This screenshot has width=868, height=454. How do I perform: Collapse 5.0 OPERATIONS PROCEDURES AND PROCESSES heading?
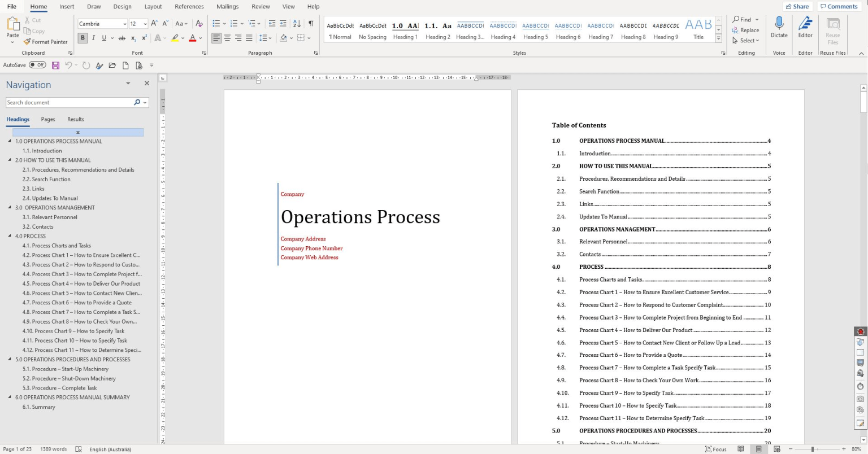click(x=10, y=359)
